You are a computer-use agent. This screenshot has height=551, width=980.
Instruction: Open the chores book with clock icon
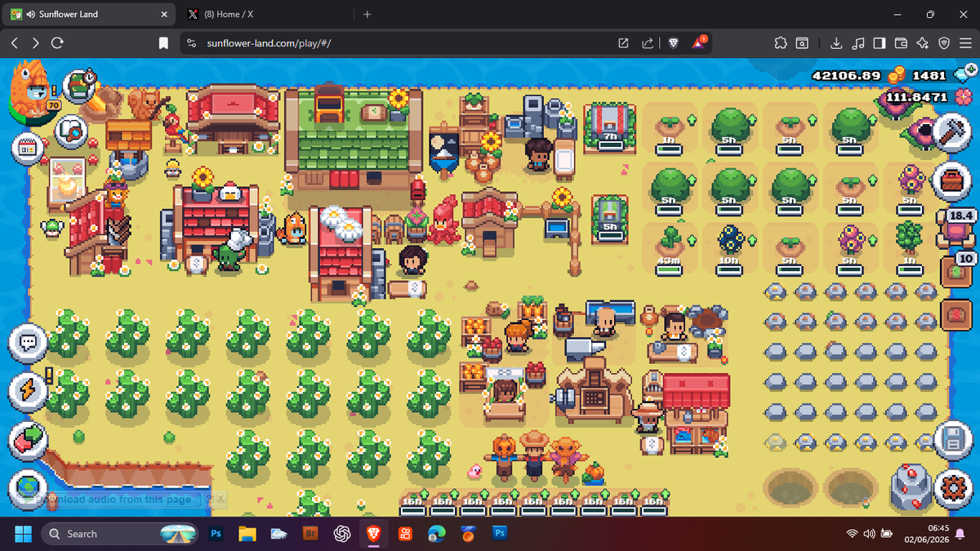tap(81, 84)
